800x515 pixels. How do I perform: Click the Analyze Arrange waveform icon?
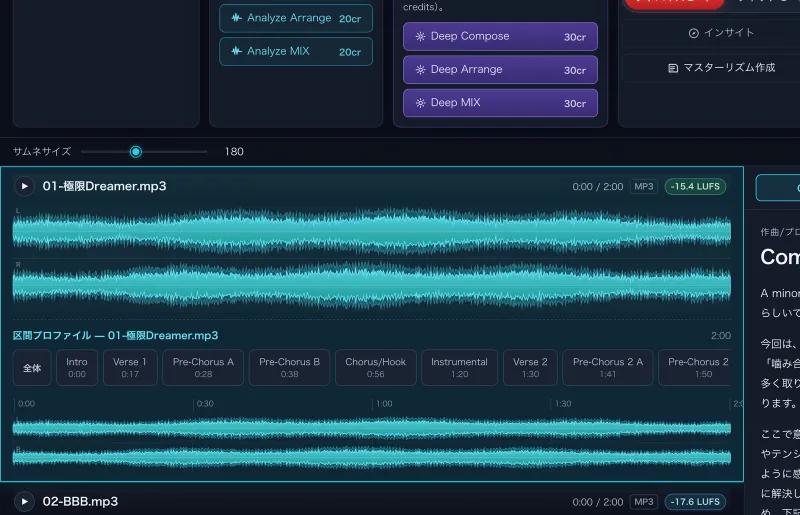pyautogui.click(x=236, y=18)
